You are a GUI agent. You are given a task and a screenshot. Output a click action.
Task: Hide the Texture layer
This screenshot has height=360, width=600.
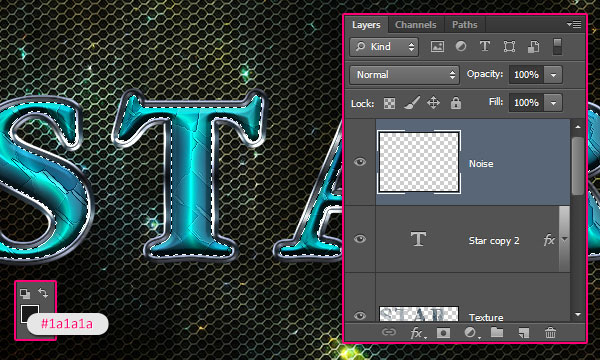tap(360, 316)
